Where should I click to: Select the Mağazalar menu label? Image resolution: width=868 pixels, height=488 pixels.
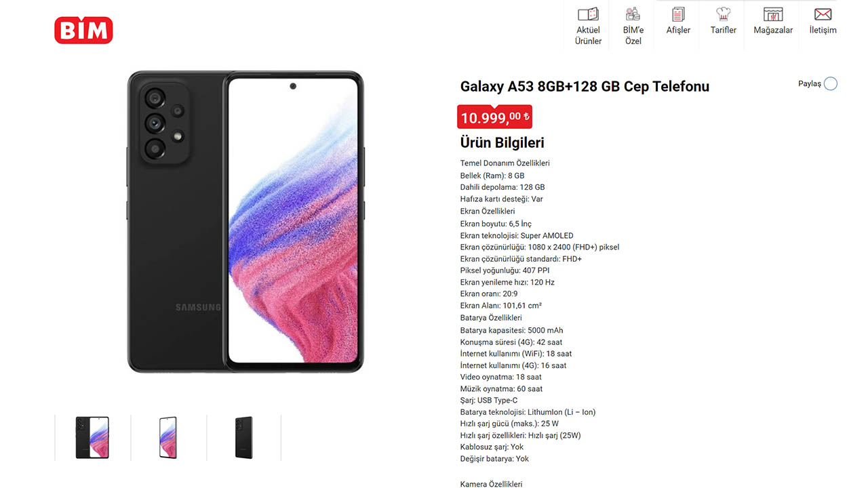tap(773, 30)
